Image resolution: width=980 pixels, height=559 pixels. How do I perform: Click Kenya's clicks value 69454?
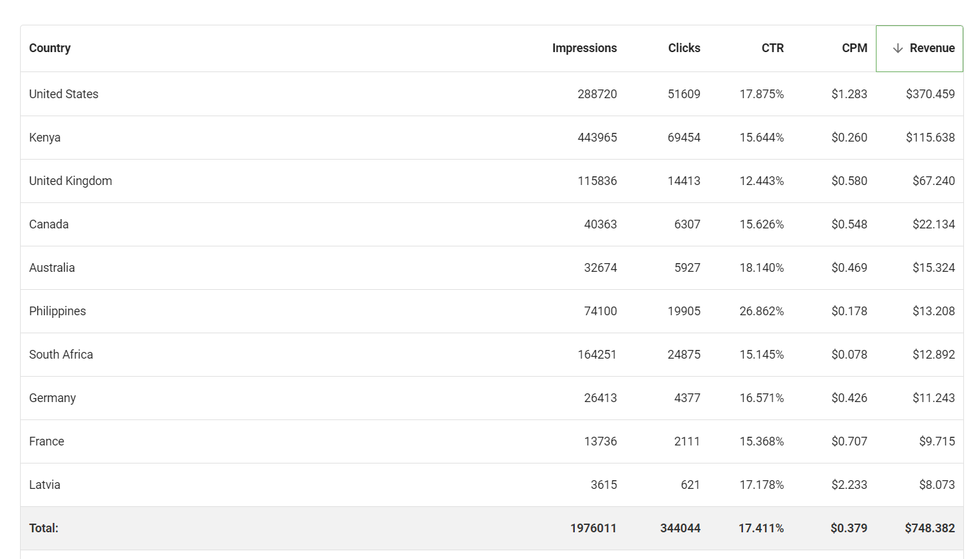[x=684, y=137]
